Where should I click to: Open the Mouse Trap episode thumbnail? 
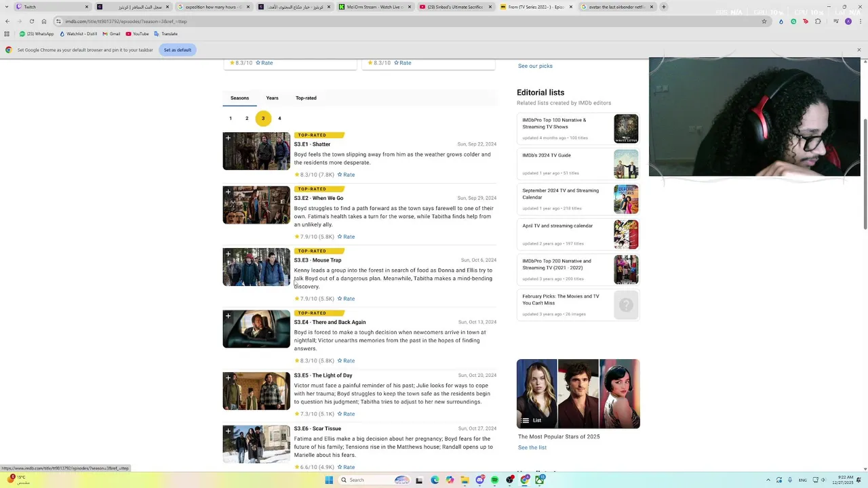pos(256,267)
